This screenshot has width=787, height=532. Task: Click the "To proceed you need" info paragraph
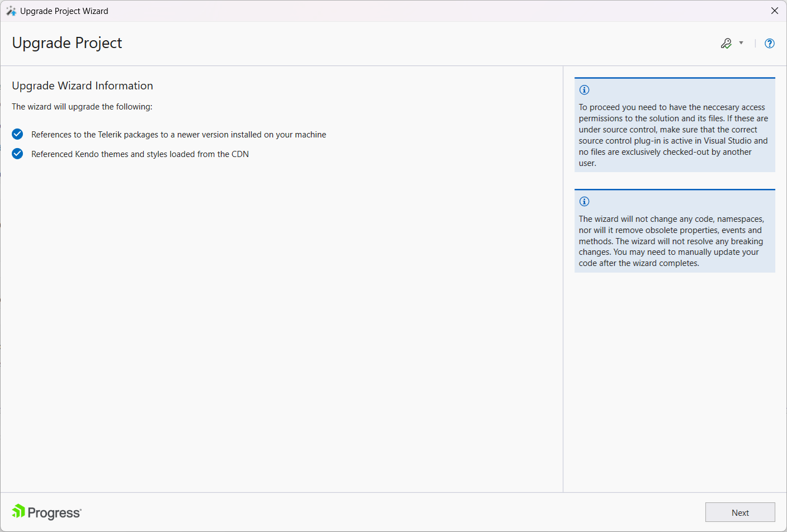tap(673, 135)
